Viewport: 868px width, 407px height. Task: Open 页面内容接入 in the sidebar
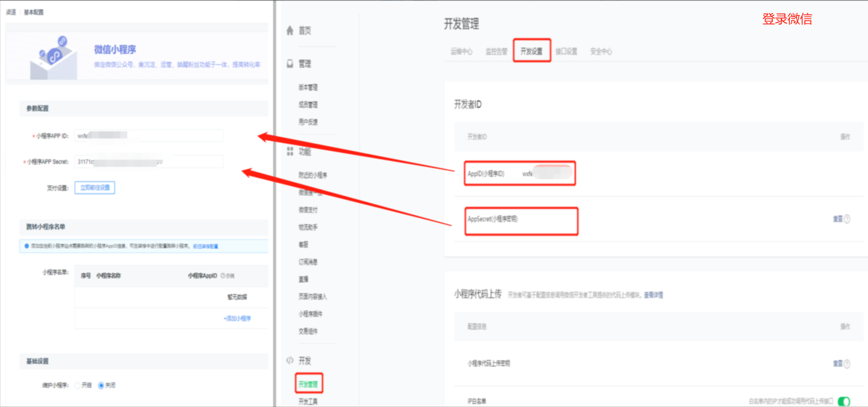[313, 297]
